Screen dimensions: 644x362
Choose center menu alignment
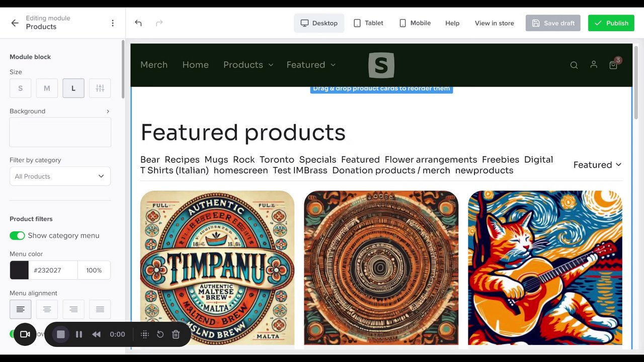click(47, 309)
